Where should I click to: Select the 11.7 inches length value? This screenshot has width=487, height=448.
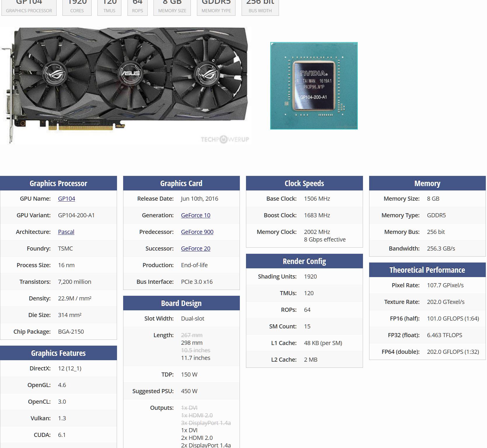196,358
